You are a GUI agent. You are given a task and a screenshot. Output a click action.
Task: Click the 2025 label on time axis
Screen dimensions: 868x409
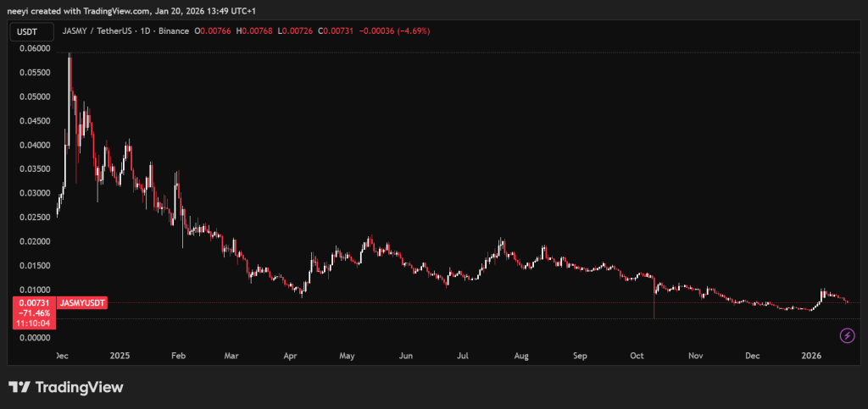[x=119, y=356]
